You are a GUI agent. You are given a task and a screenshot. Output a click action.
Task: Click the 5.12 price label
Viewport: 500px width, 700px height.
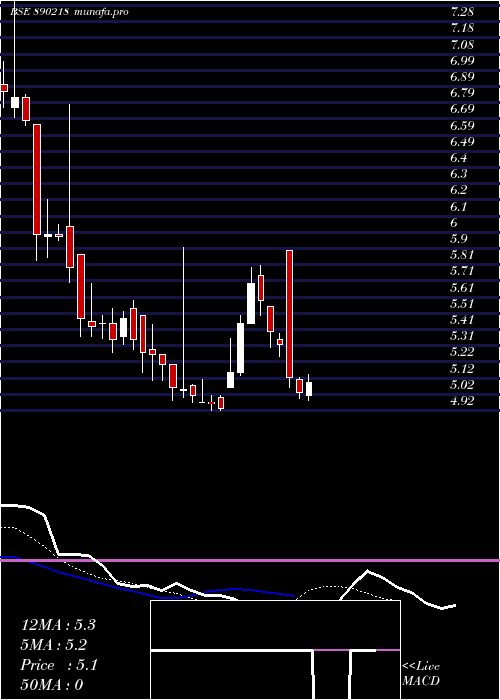click(x=462, y=368)
